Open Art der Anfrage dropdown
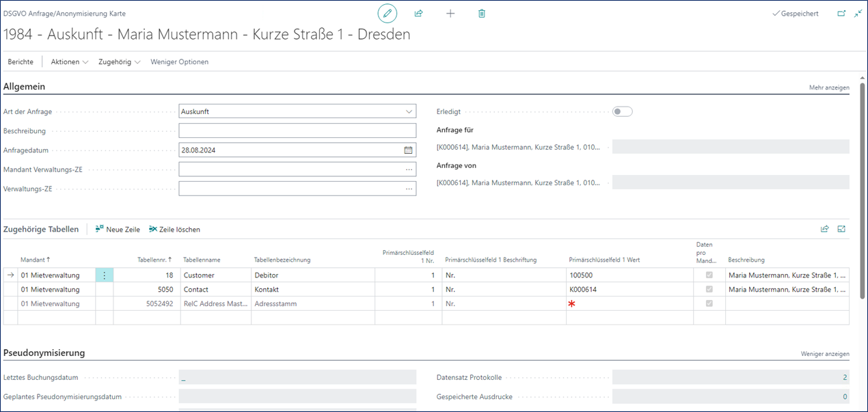The image size is (868, 412). 409,111
